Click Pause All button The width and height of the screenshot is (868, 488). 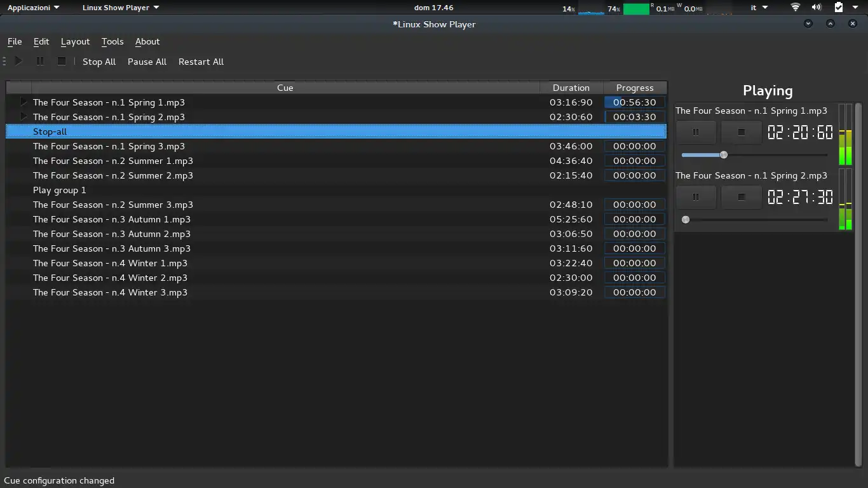coord(147,62)
